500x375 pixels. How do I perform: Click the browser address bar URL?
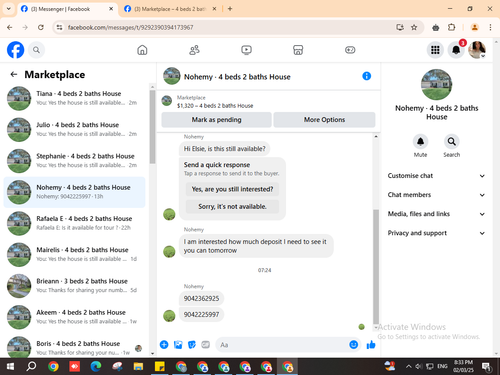130,27
